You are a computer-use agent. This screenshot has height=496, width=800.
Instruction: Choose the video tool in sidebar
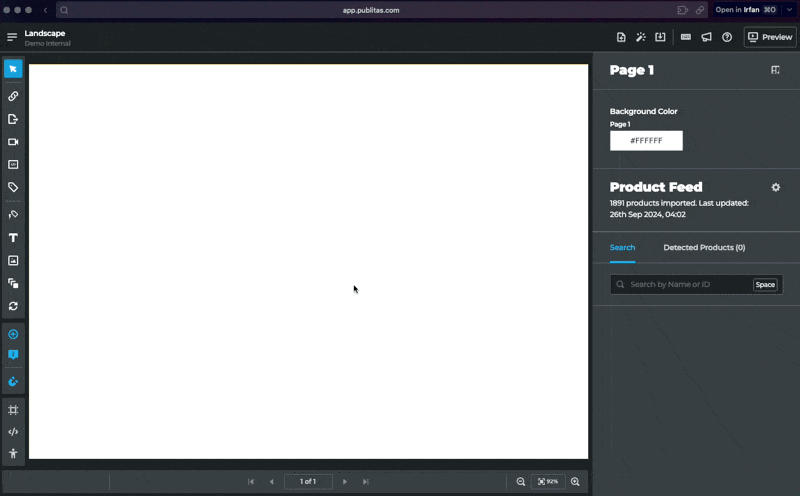point(13,142)
